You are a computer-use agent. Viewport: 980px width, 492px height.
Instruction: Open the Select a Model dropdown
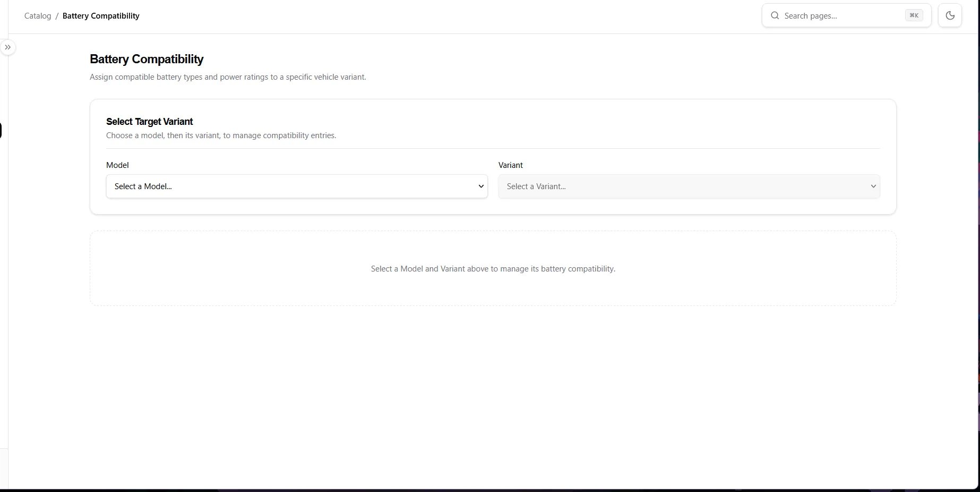(x=297, y=186)
